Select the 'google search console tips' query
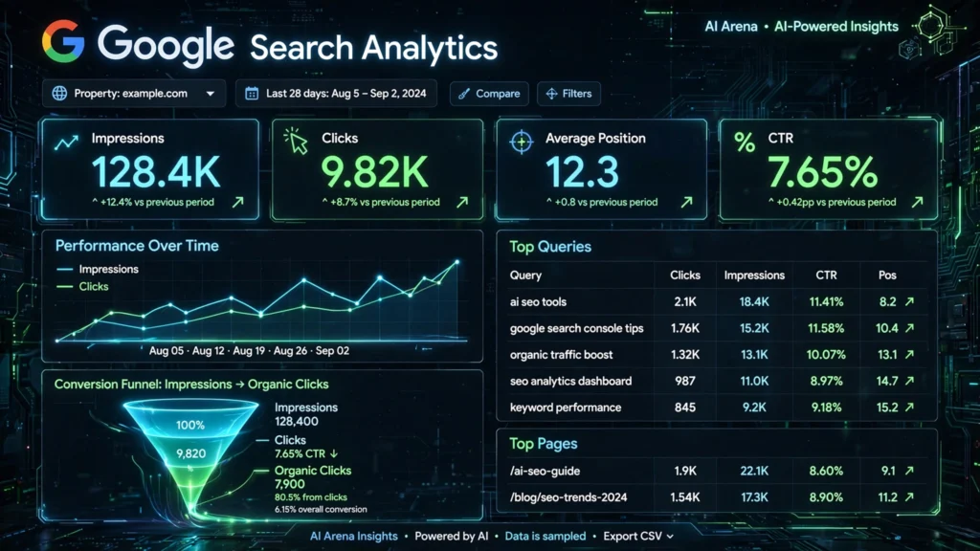The height and width of the screenshot is (551, 980). tap(576, 329)
